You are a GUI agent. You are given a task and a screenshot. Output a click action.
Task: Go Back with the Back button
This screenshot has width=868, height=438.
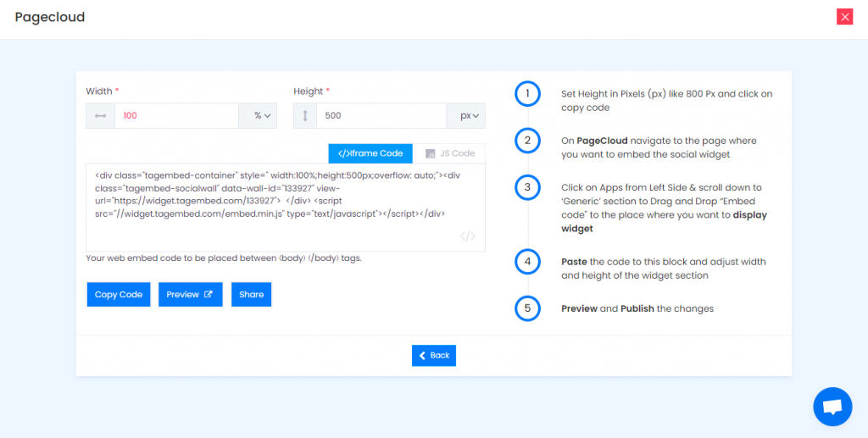[434, 356]
